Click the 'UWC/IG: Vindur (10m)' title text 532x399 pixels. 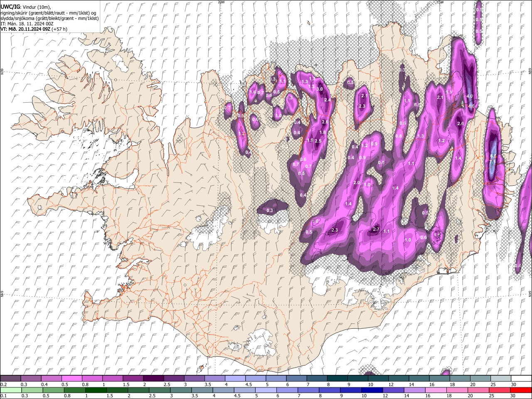pyautogui.click(x=25, y=7)
